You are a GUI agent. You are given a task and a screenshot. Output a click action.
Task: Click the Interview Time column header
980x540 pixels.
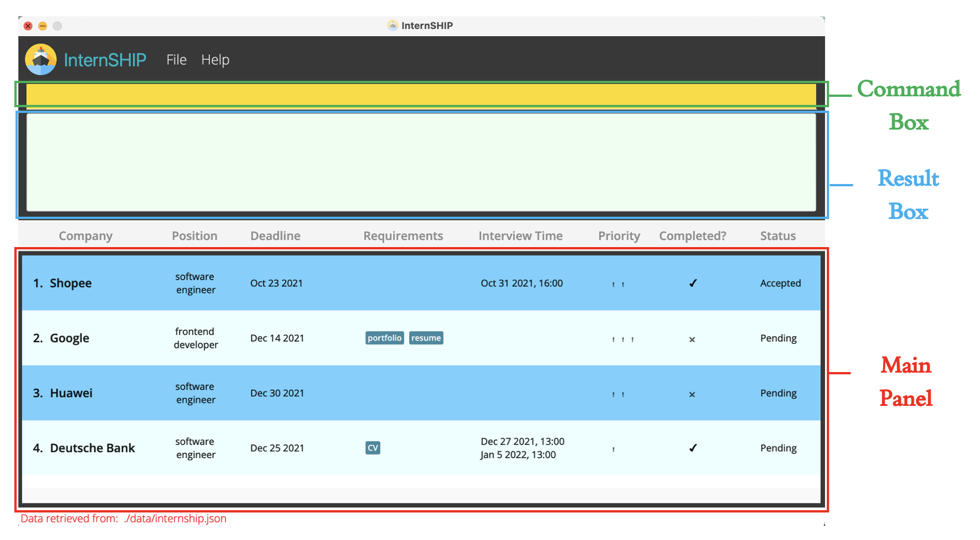(x=520, y=236)
